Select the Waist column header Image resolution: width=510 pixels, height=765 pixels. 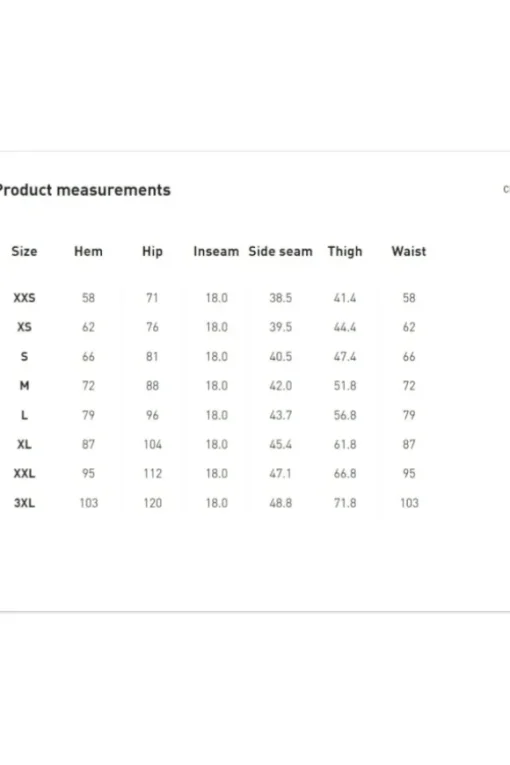point(409,251)
